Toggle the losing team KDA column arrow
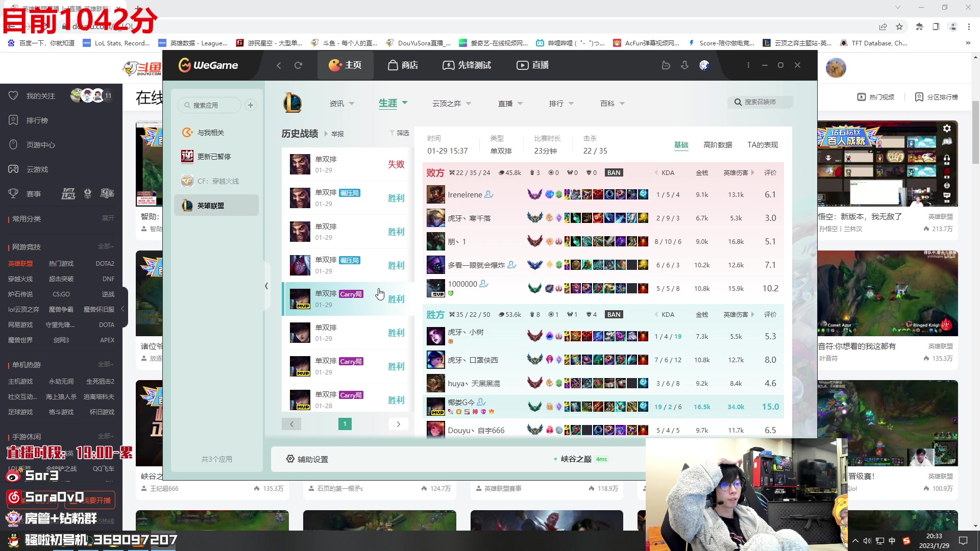The width and height of the screenshot is (980, 551). pyautogui.click(x=656, y=173)
